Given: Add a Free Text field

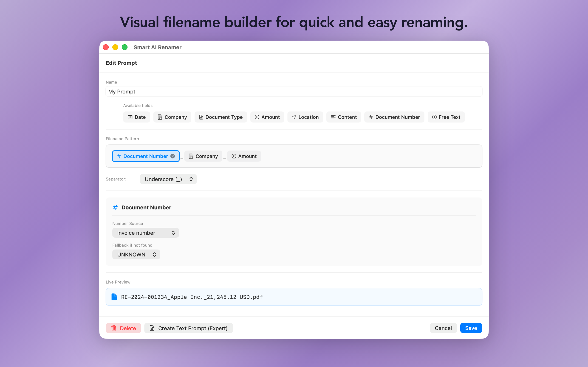Looking at the screenshot, I should point(446,117).
